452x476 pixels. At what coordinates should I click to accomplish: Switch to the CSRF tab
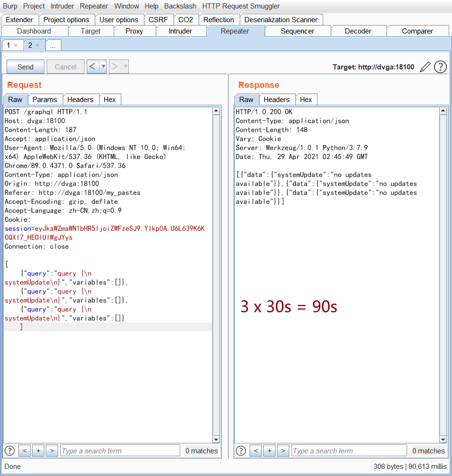coord(158,20)
